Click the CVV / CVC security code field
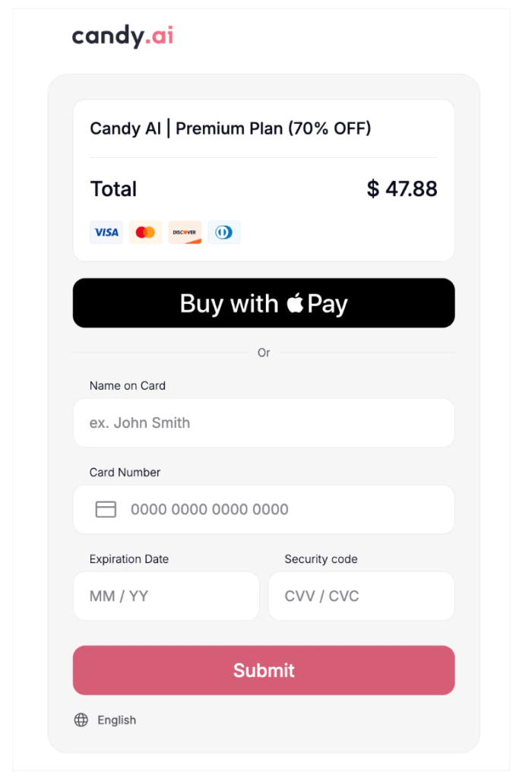The height and width of the screenshot is (778, 532). point(361,596)
